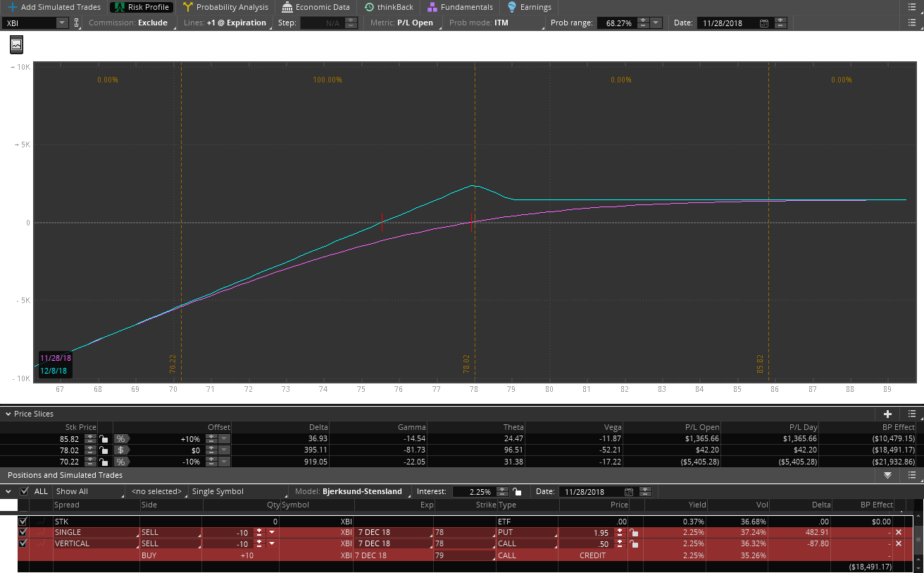Image resolution: width=924 pixels, height=573 pixels.
Task: Add a new price slice with plus icon
Action: [x=887, y=414]
